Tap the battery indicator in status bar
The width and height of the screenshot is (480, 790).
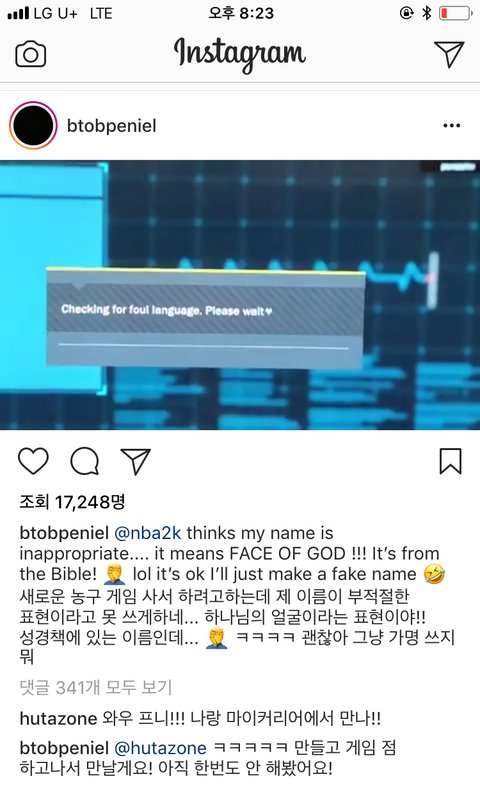pos(455,13)
